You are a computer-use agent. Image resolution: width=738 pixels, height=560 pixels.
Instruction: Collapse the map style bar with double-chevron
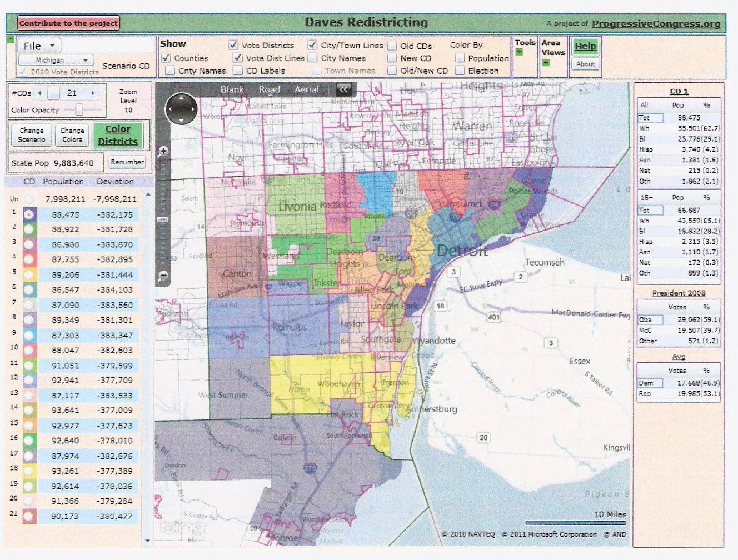344,89
